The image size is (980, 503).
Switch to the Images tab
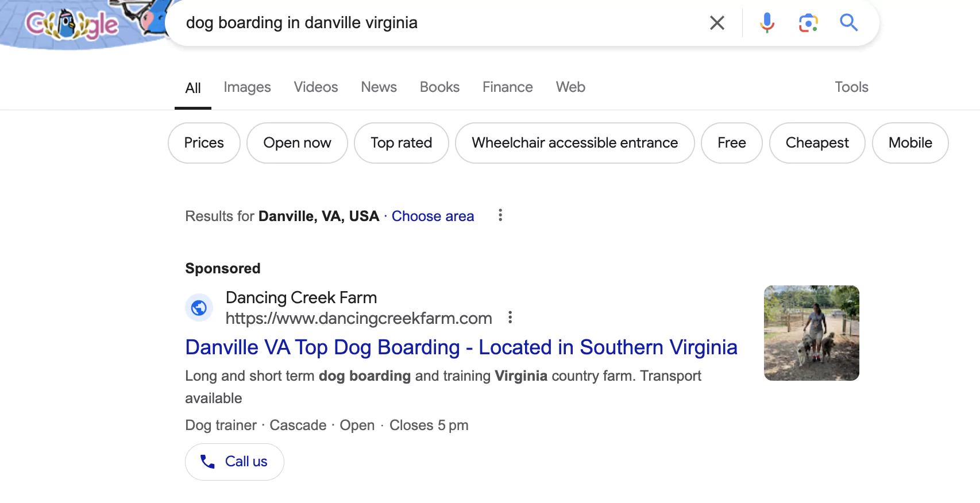click(247, 87)
